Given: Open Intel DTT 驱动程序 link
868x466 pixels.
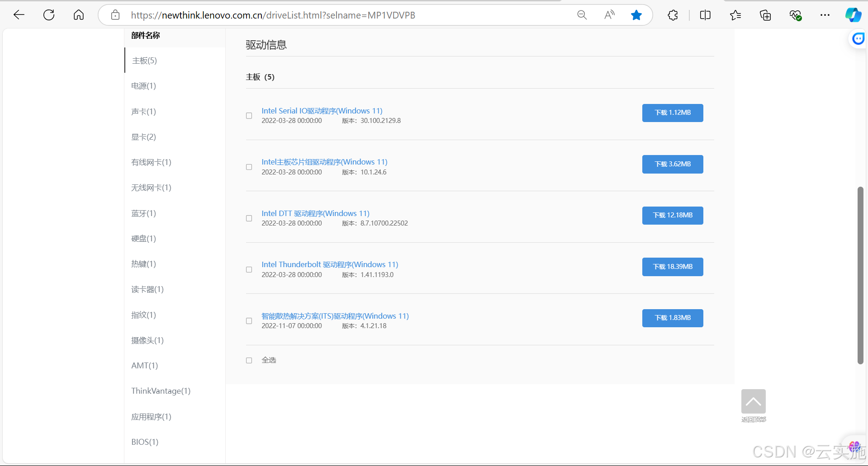Looking at the screenshot, I should coord(315,213).
